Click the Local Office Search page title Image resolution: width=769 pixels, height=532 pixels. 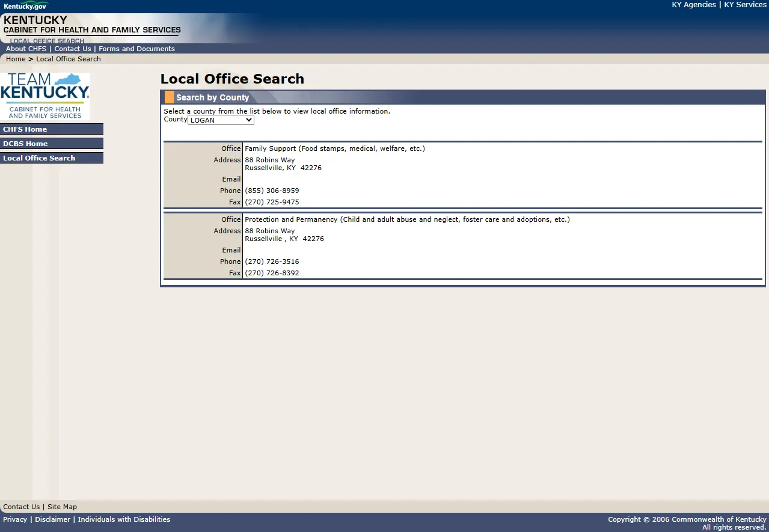[232, 79]
